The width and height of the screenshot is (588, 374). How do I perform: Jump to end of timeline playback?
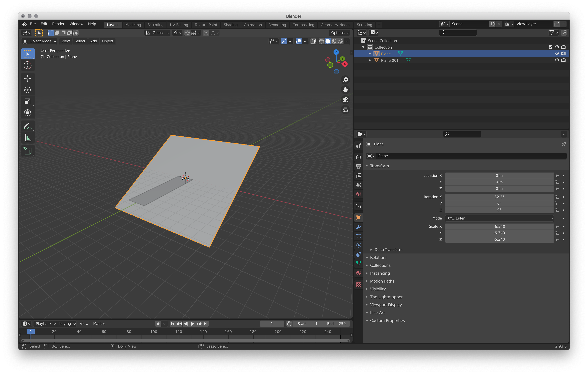click(205, 323)
